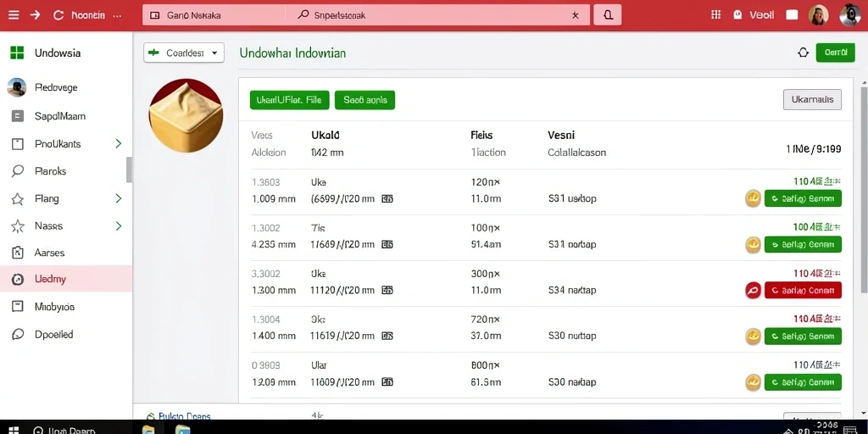Expand the Flang chevron

(x=118, y=198)
